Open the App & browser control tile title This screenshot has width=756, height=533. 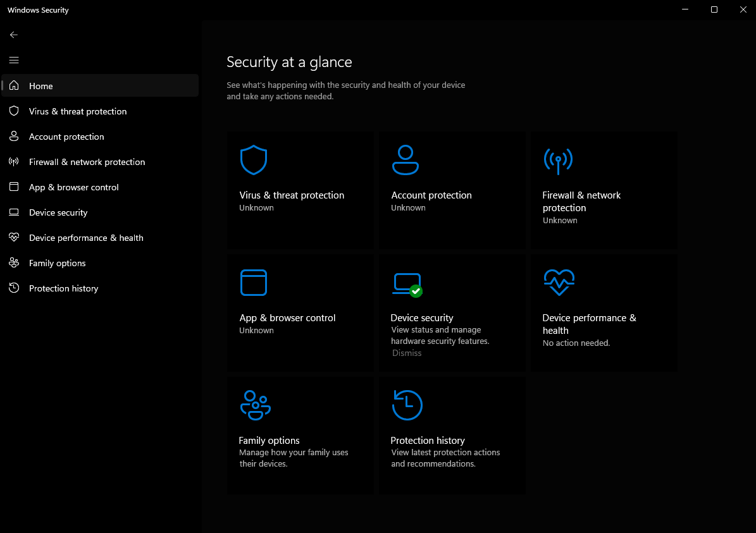287,318
